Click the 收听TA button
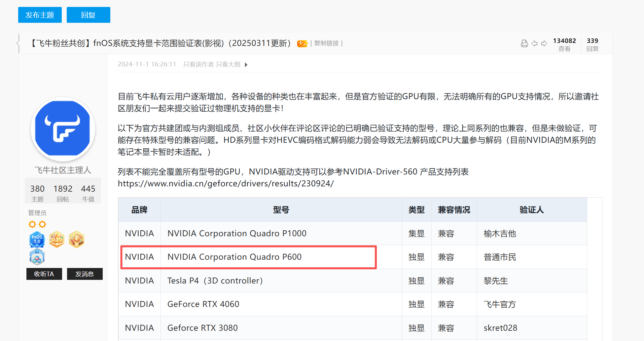The image size is (644, 341). (x=44, y=274)
